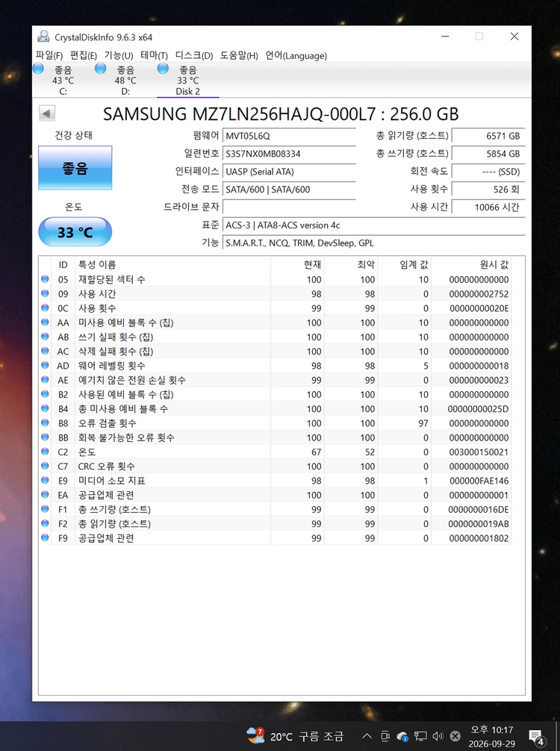Click the status circle for attribute BB
Viewport: 560px width, 751px height.
pos(45,437)
